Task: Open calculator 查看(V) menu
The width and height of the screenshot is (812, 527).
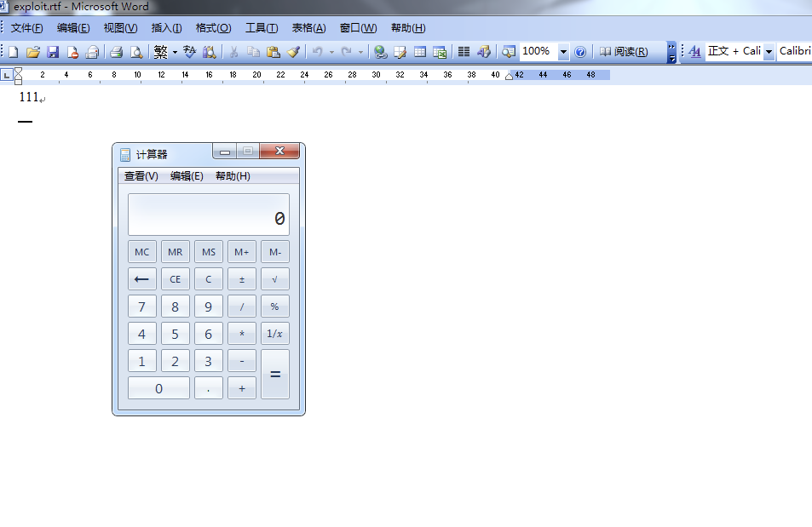Action: [x=141, y=176]
